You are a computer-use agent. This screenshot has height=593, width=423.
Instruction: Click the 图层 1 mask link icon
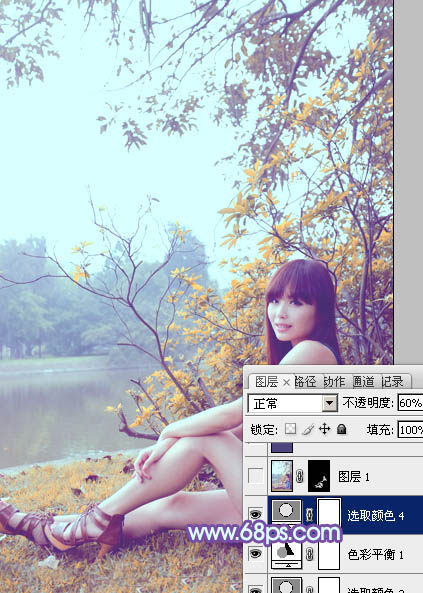(x=300, y=476)
